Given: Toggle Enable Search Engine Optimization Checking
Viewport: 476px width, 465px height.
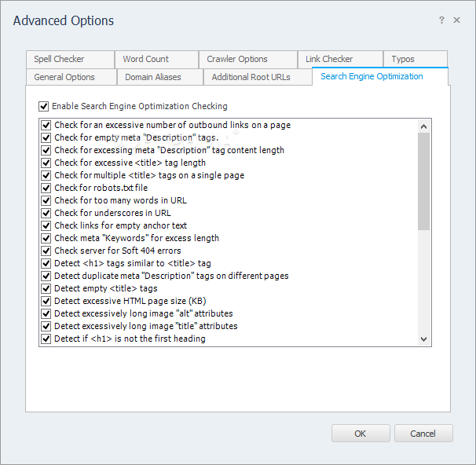Looking at the screenshot, I should (x=44, y=106).
